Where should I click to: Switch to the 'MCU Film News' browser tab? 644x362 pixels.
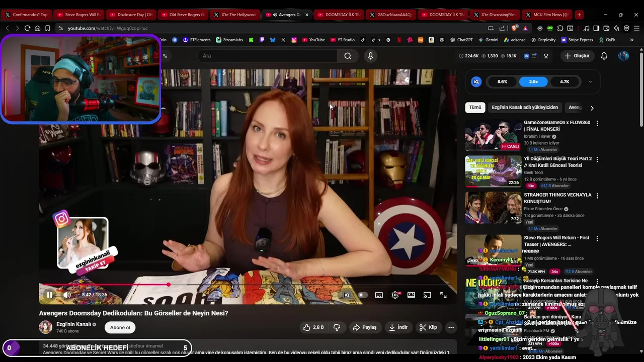pos(547,15)
